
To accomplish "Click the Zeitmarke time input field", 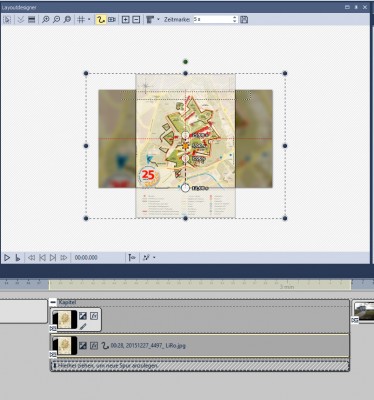I will pos(213,20).
